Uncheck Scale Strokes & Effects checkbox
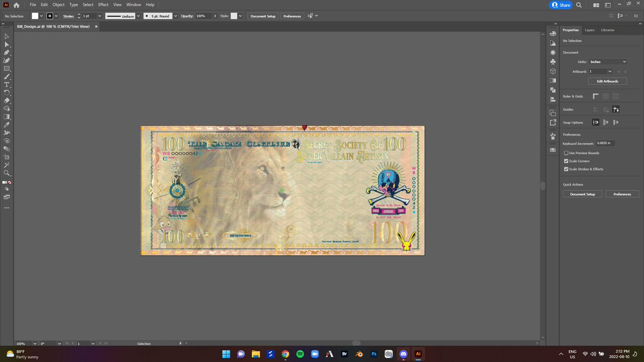The height and width of the screenshot is (362, 644). pos(566,169)
